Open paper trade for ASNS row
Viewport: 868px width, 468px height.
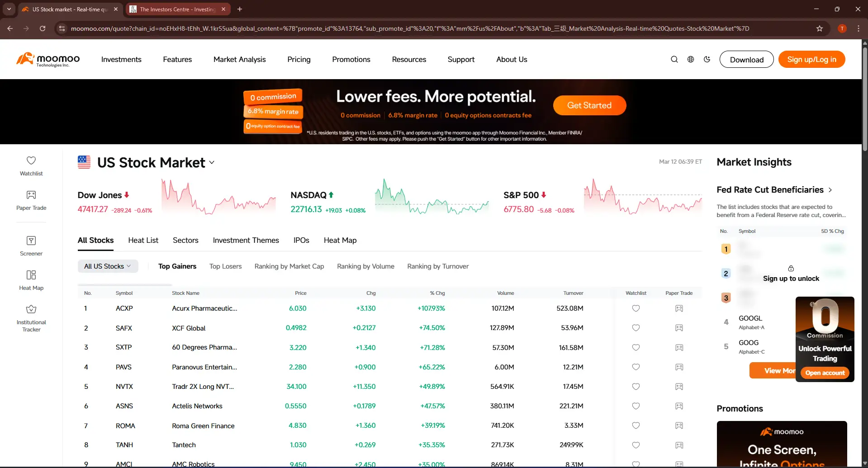[679, 406]
